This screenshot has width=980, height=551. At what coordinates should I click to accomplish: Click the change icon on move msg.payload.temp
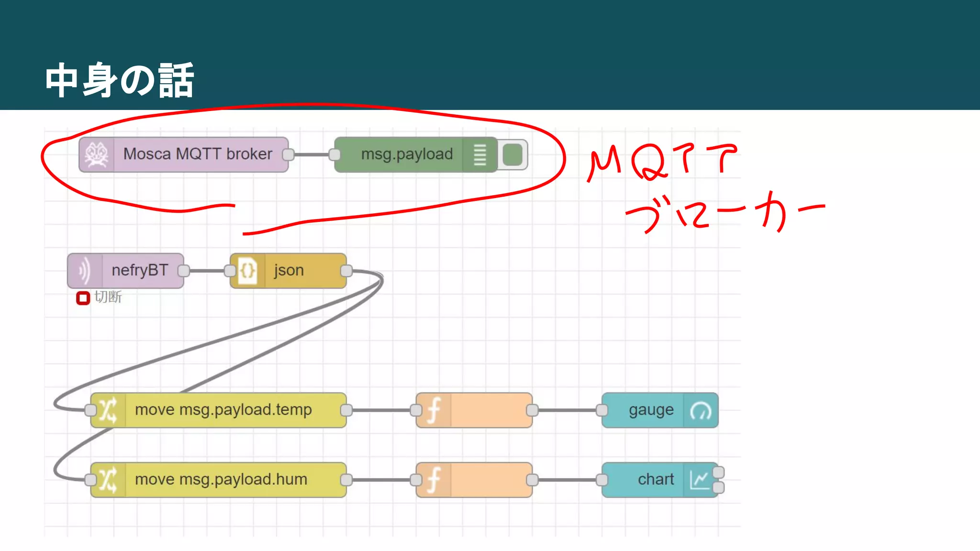(108, 410)
